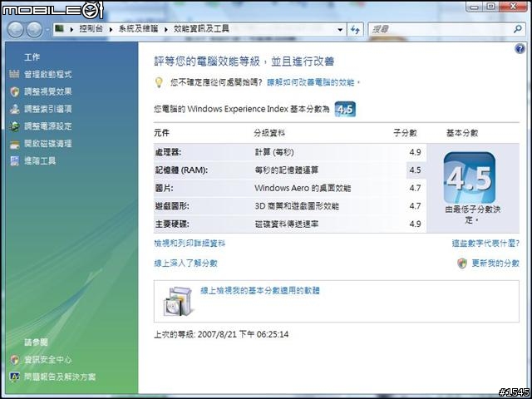Open the help question mark icon
The width and height of the screenshot is (532, 399).
520,49
